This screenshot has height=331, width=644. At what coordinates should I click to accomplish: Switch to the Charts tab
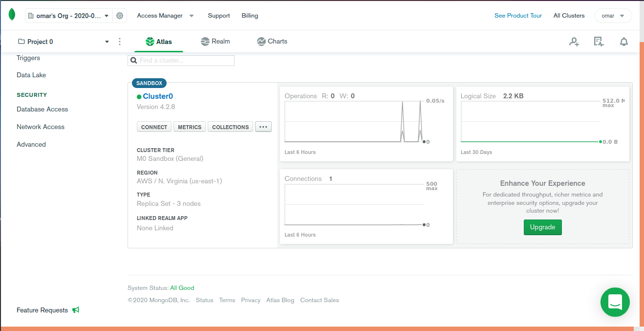(x=272, y=42)
